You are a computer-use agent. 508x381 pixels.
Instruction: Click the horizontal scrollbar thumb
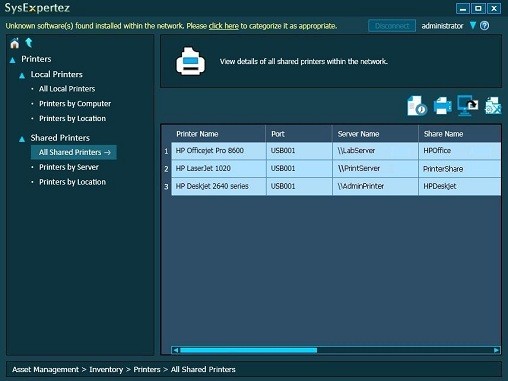click(x=248, y=350)
